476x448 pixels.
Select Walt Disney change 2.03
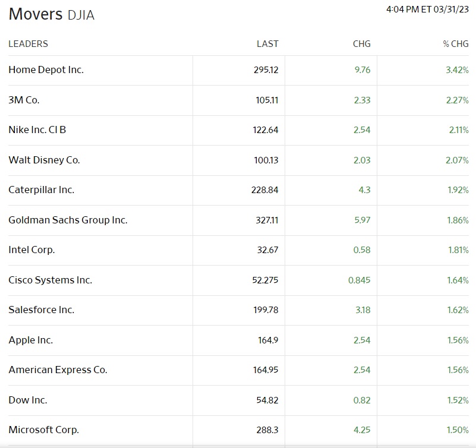coord(362,160)
